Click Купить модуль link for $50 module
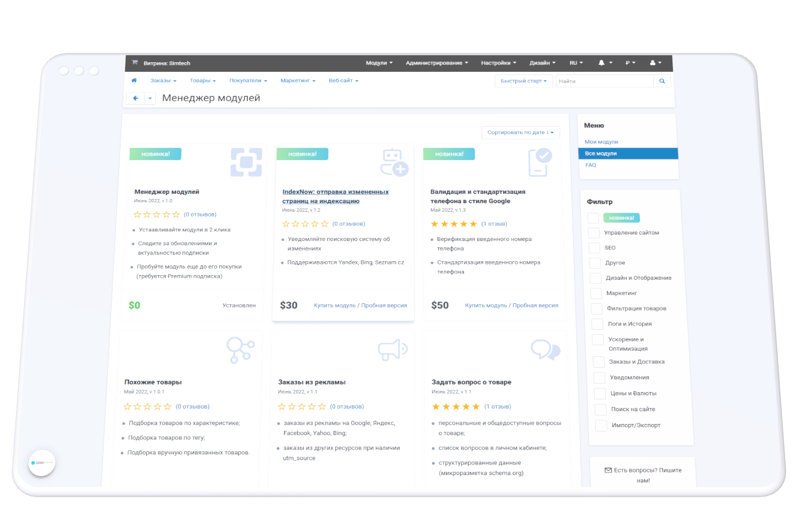Viewport: 798px width, 532px height. tap(486, 305)
